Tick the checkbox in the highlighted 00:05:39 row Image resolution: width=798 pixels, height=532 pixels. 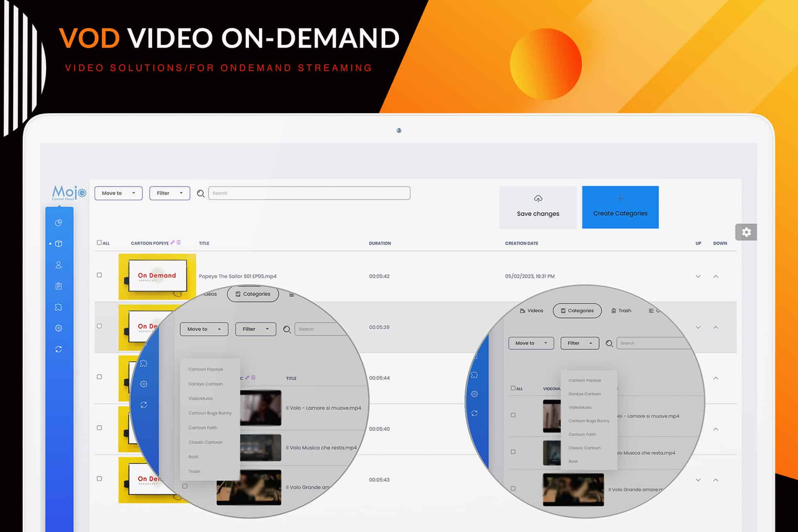coord(99,326)
